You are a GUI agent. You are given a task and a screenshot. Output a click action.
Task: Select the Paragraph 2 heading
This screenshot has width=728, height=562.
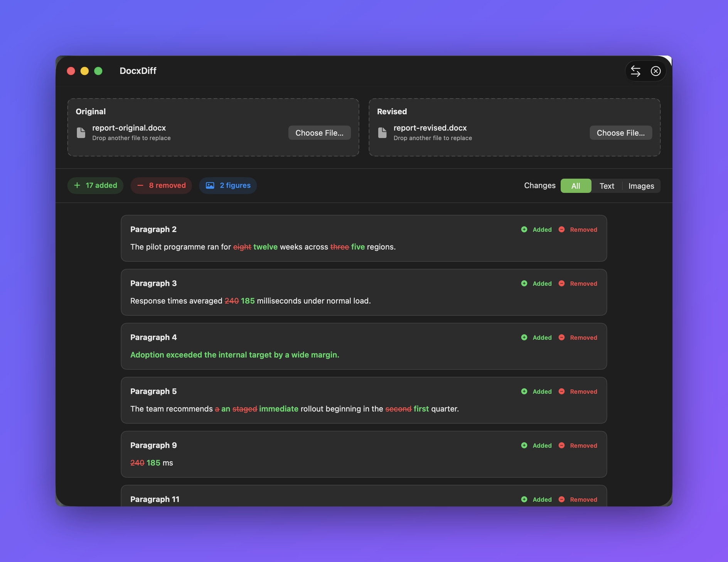[153, 230]
